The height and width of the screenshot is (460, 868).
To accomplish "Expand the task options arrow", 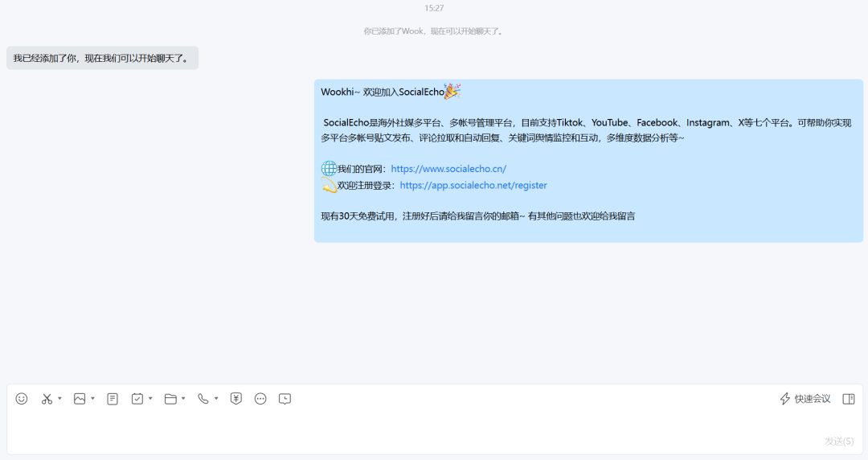I will pos(150,399).
